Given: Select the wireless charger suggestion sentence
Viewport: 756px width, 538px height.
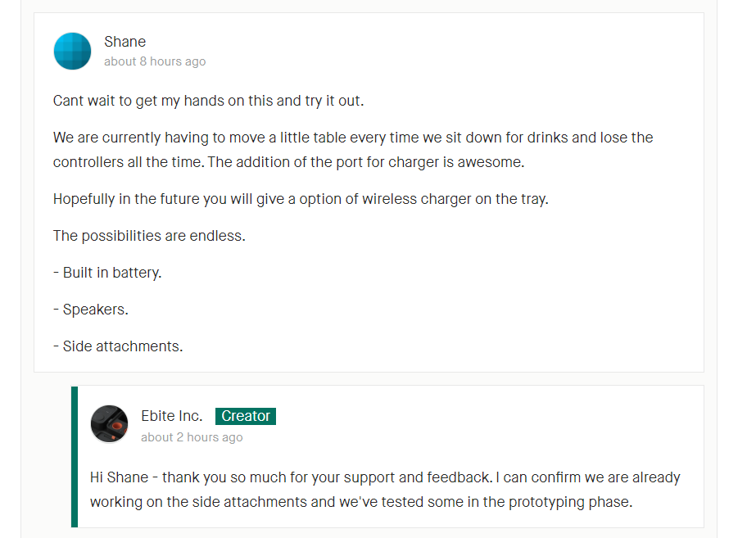Looking at the screenshot, I should tap(301, 199).
